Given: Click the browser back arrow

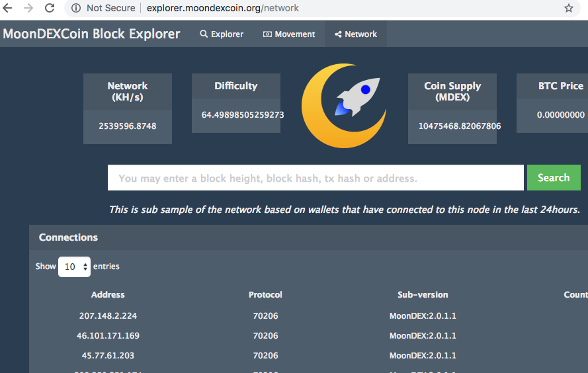Looking at the screenshot, I should click(8, 9).
